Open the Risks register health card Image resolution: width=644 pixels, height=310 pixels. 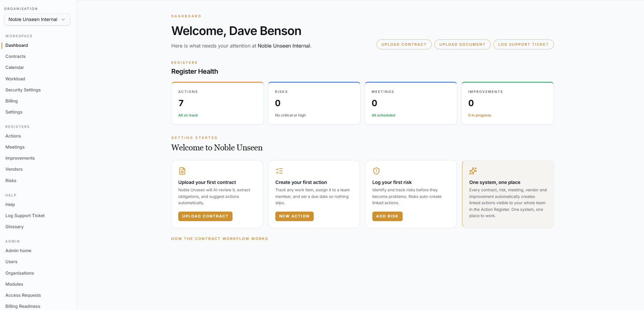(x=314, y=103)
